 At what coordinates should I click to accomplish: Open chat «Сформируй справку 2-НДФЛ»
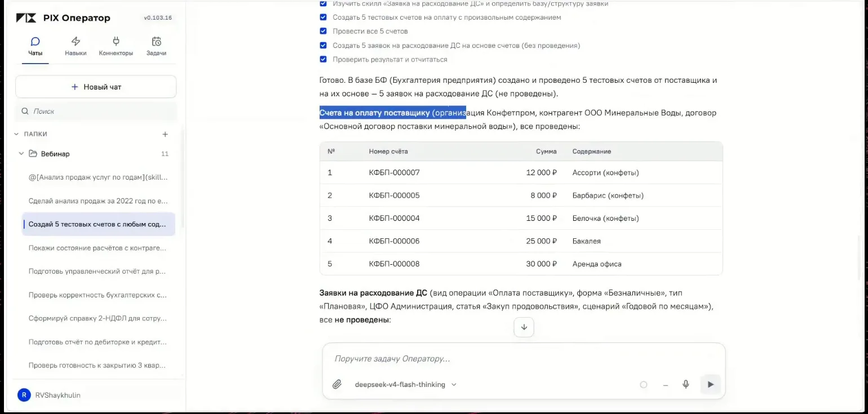pos(98,318)
